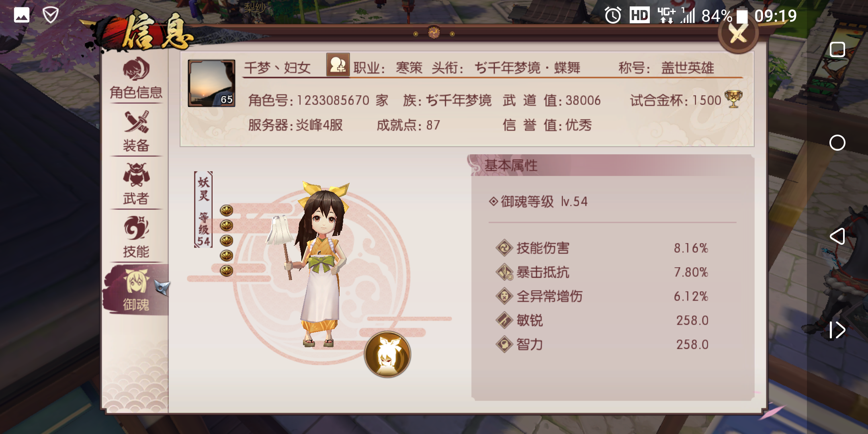Click the 敏锐 attribute icon
Viewport: 868px width, 434px height.
(504, 320)
